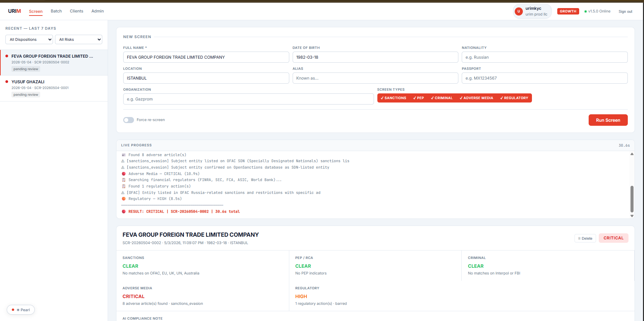Click the URIM logo
The width and height of the screenshot is (644, 321).
[x=15, y=11]
